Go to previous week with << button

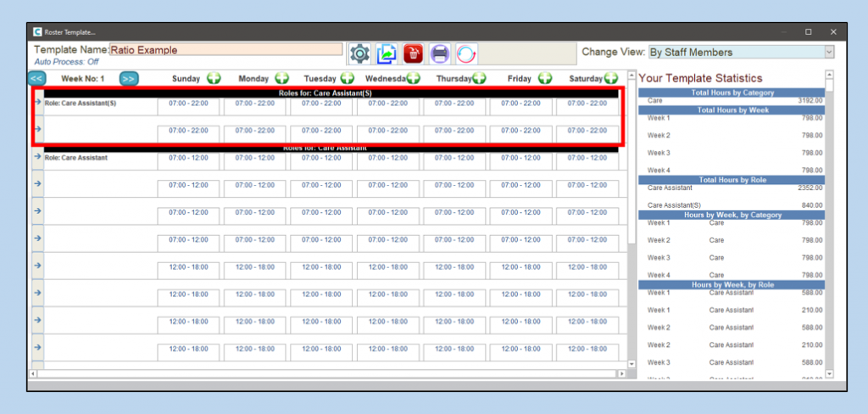(x=36, y=78)
